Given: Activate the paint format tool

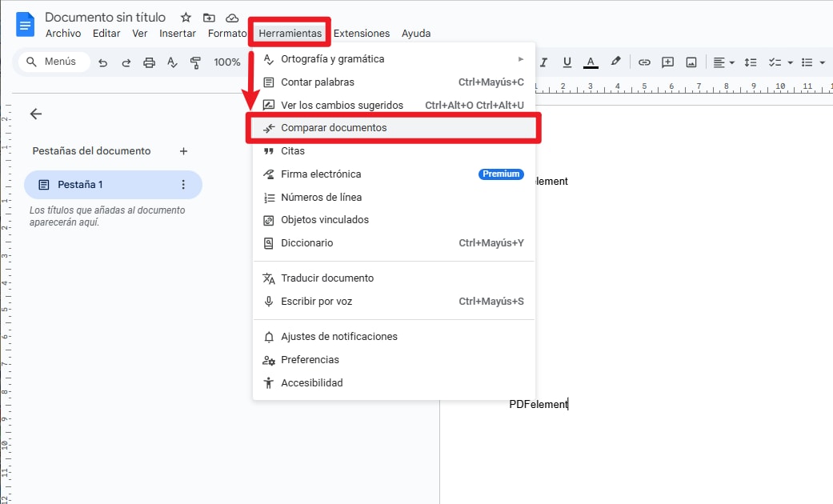Looking at the screenshot, I should 195,62.
